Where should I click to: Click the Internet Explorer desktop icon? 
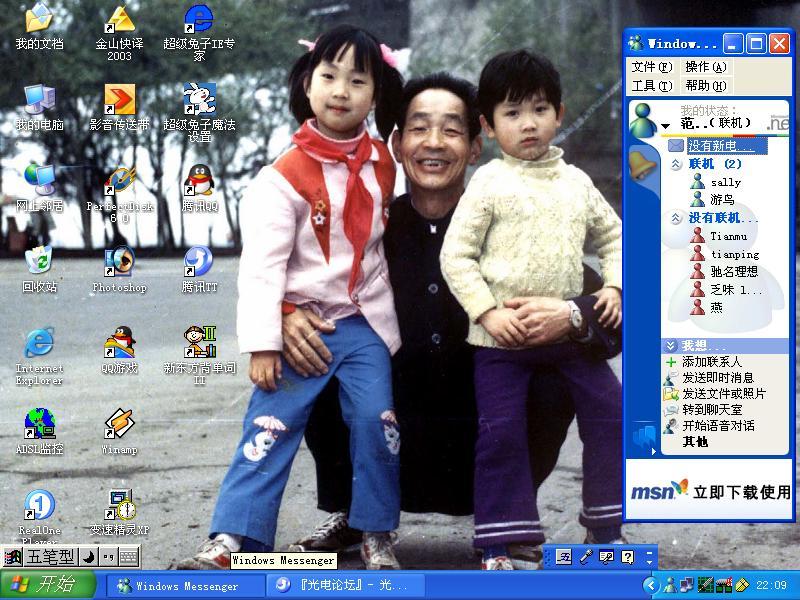pyautogui.click(x=39, y=357)
